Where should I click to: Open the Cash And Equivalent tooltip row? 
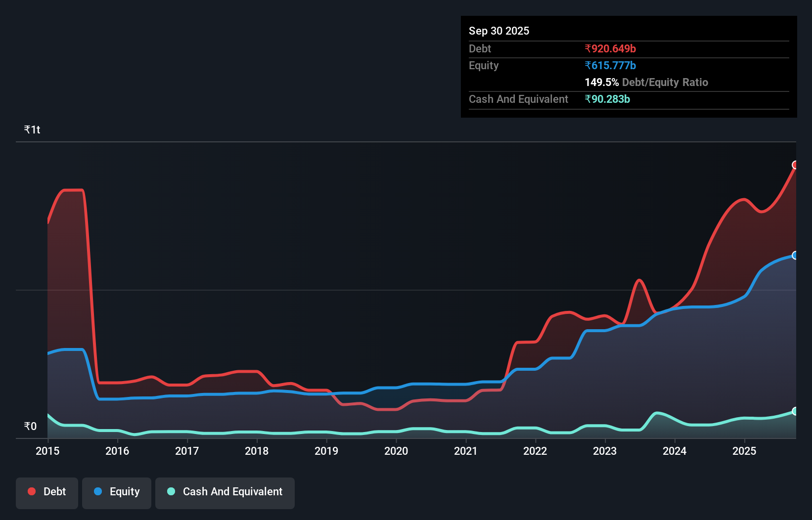tap(518, 99)
